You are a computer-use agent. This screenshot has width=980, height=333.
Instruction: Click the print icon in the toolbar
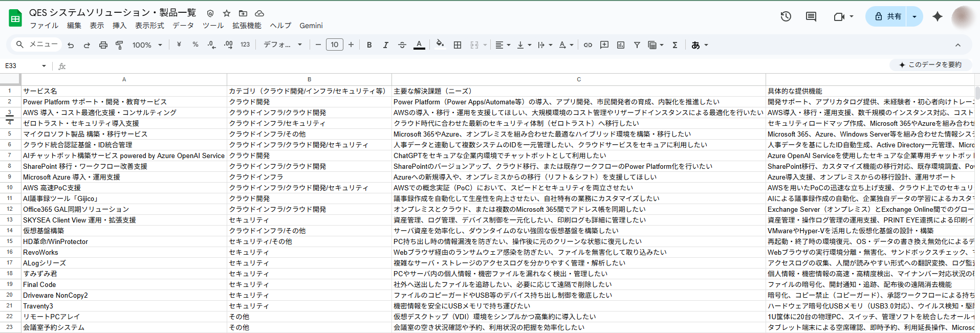pyautogui.click(x=103, y=45)
